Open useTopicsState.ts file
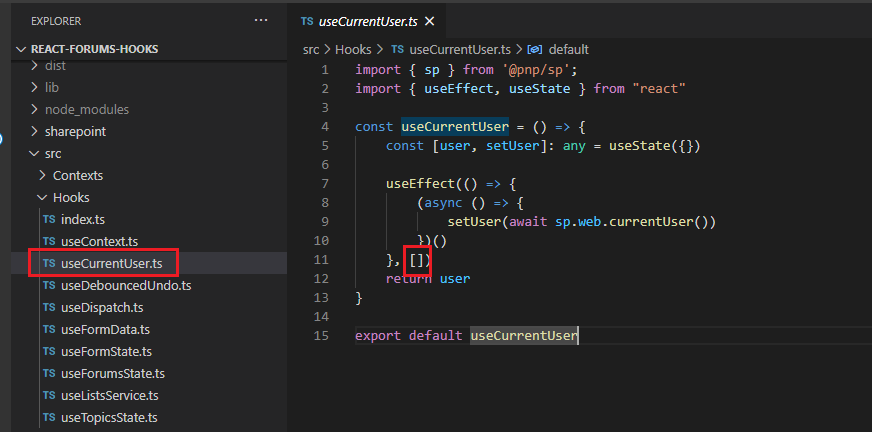Screen dimensions: 872x432 109,417
